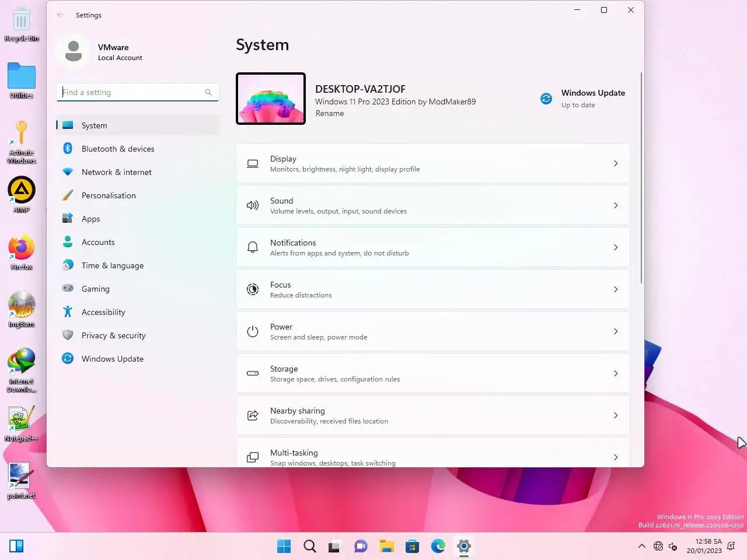
Task: Go to Network & internet
Action: tap(138, 172)
